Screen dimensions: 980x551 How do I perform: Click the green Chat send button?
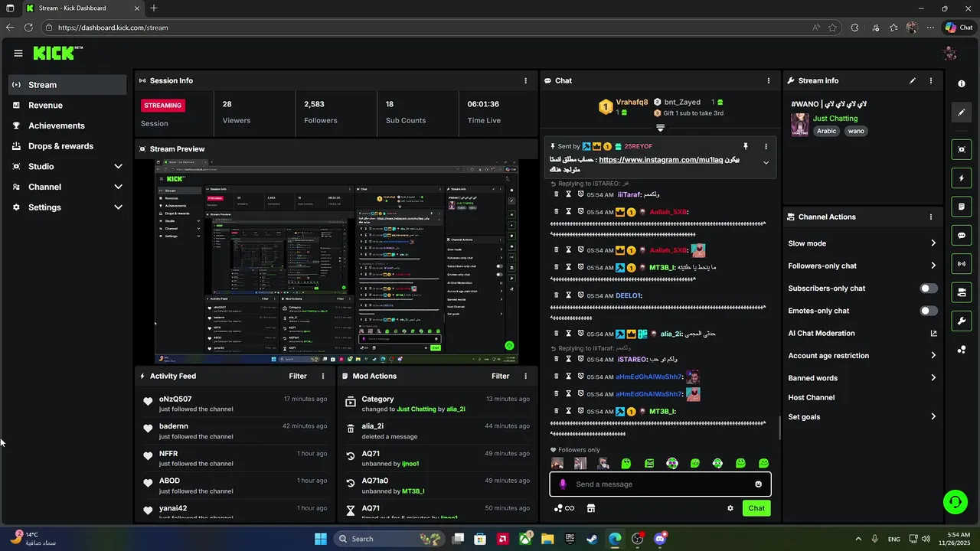click(x=756, y=508)
